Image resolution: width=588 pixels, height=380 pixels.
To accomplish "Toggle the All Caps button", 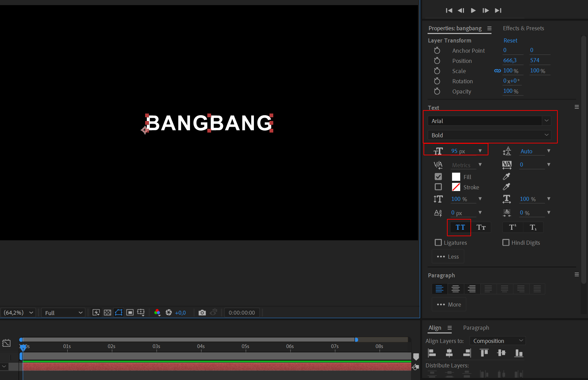I will coord(460,227).
